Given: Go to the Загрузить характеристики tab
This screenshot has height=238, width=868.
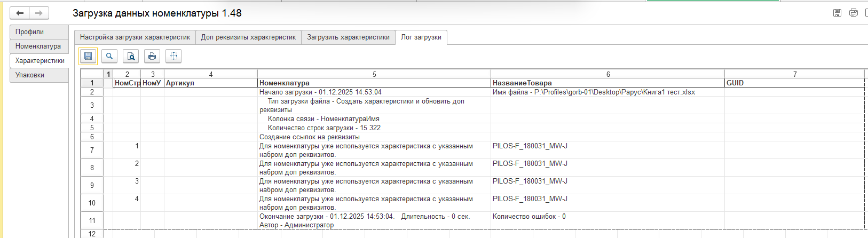Looking at the screenshot, I should (348, 37).
